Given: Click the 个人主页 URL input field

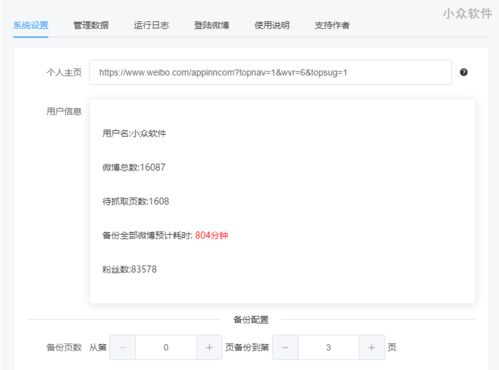Looking at the screenshot, I should (270, 72).
